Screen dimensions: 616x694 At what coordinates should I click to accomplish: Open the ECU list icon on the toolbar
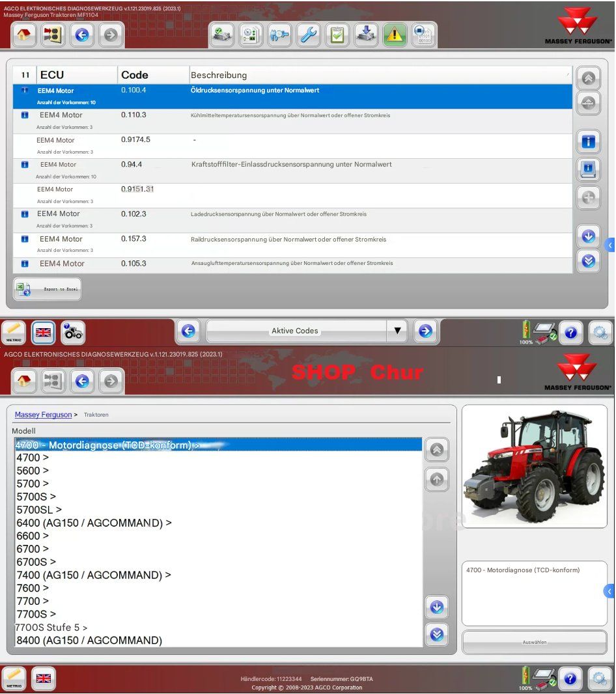point(251,35)
